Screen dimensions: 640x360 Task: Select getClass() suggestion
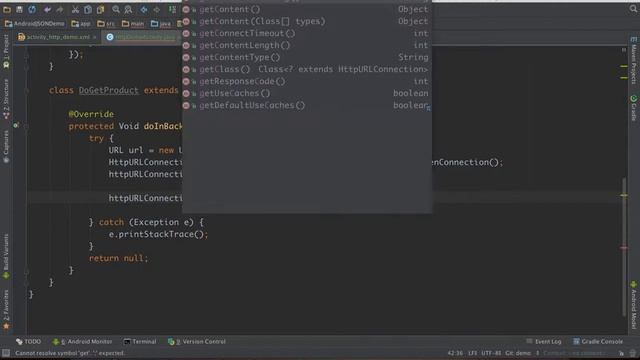click(307, 69)
